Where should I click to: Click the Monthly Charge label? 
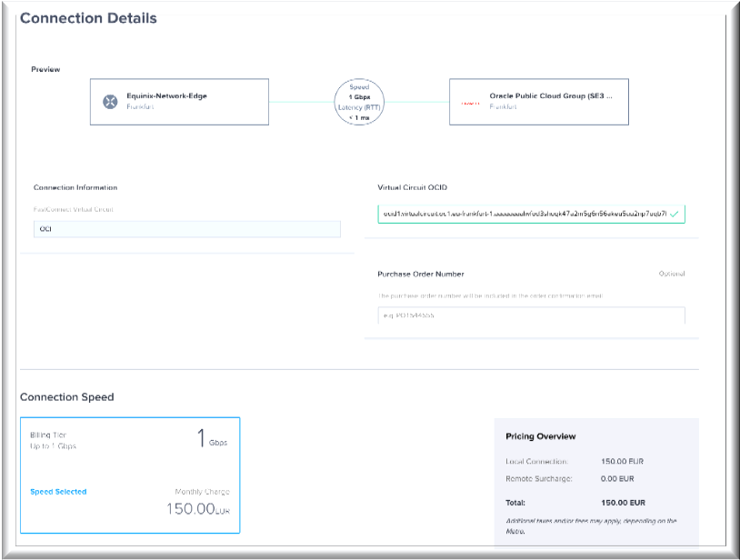[203, 492]
